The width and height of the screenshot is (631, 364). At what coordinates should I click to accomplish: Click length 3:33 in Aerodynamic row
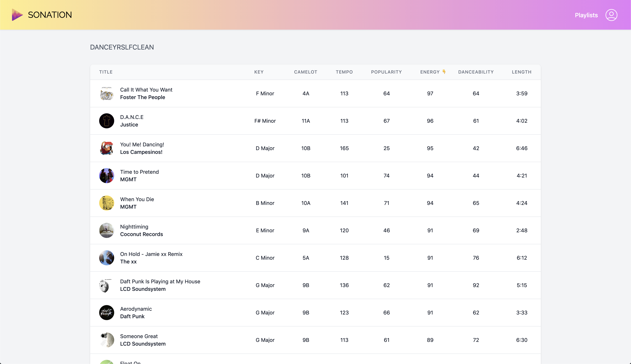522,313
